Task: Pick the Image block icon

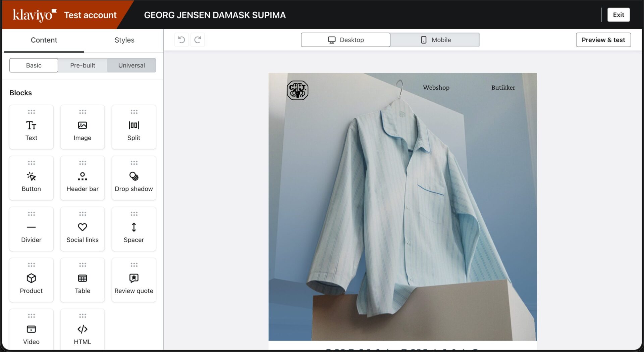Action: pos(83,125)
